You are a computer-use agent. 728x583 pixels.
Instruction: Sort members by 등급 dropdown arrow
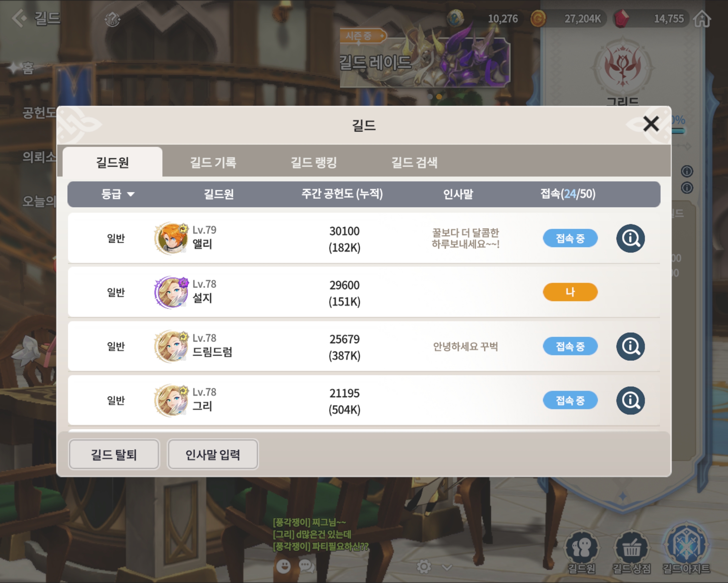click(131, 194)
